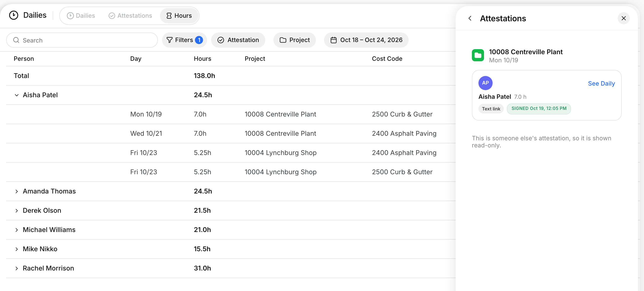The height and width of the screenshot is (291, 644).
Task: Click the Day column header
Action: (x=136, y=59)
